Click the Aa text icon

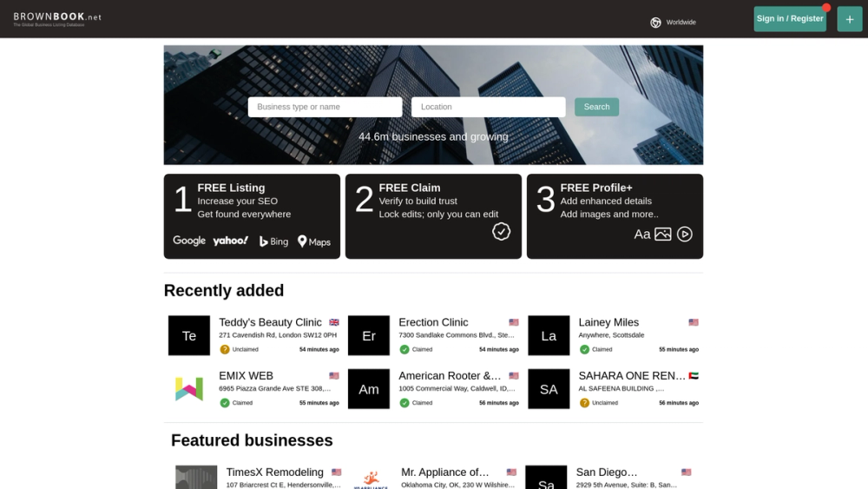(641, 235)
